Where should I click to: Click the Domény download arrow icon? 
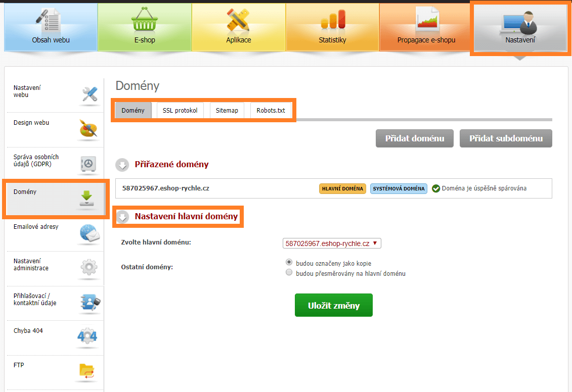[87, 198]
